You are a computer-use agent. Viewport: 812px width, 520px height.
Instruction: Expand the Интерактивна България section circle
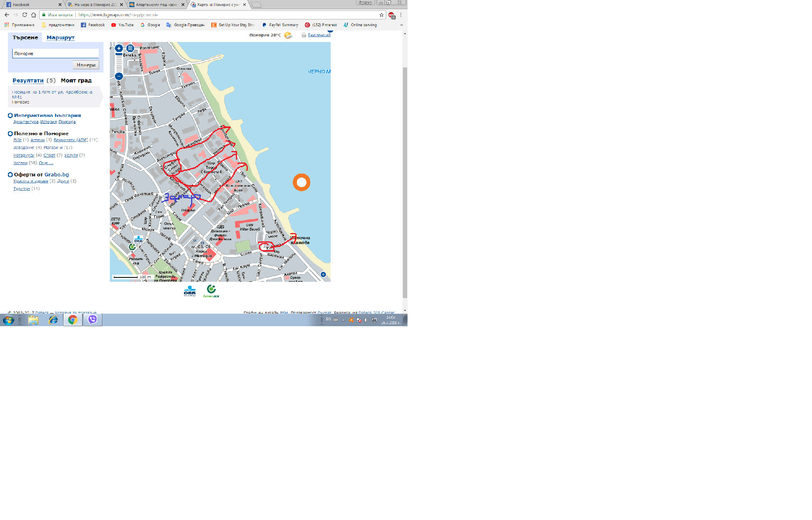10,116
